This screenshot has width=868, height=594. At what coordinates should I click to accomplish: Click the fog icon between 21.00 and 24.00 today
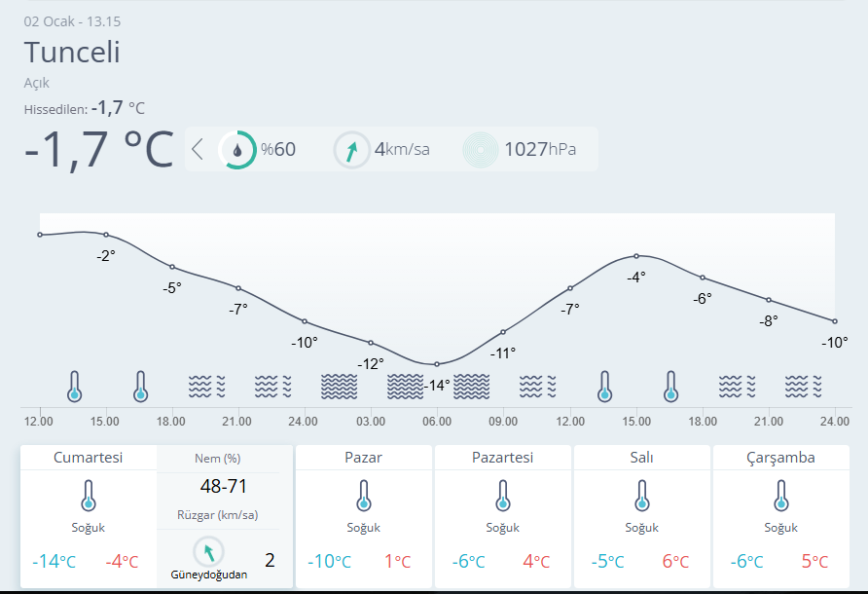click(x=272, y=387)
